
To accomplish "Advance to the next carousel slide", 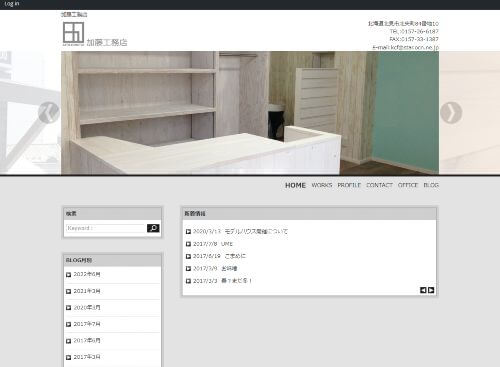I will click(451, 113).
